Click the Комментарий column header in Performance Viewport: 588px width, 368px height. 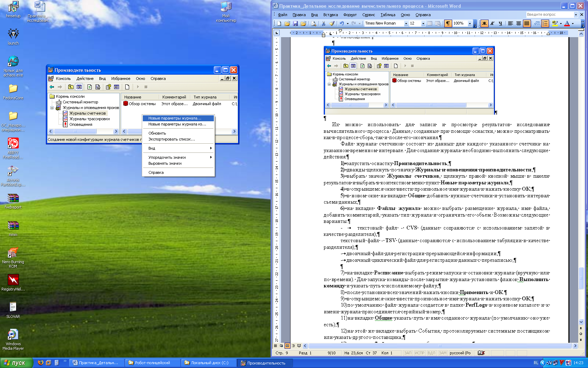[x=175, y=97]
